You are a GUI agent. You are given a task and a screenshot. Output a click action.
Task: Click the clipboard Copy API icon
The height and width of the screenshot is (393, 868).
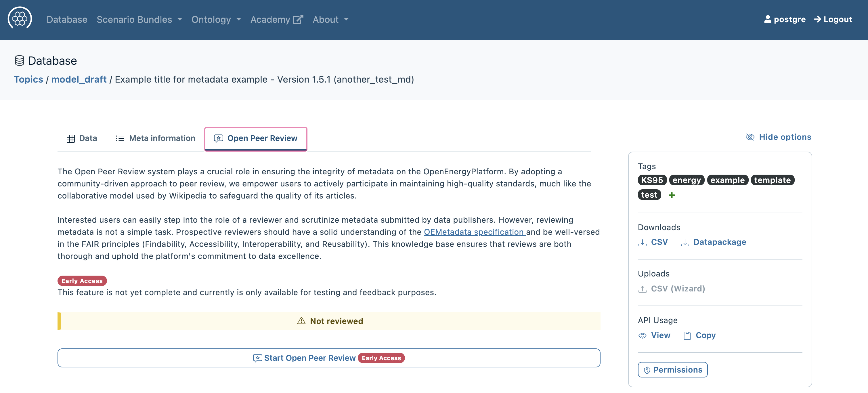point(687,336)
